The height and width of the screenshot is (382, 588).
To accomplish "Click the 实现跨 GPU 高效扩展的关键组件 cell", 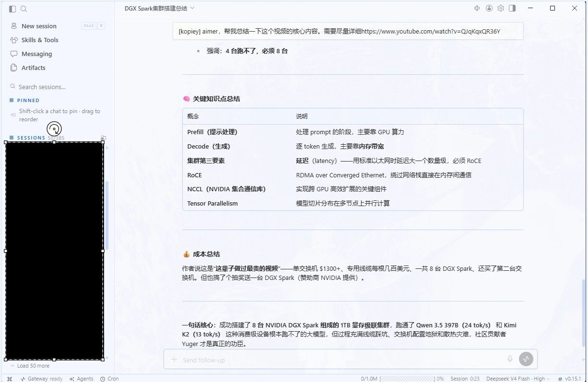I will point(341,189).
